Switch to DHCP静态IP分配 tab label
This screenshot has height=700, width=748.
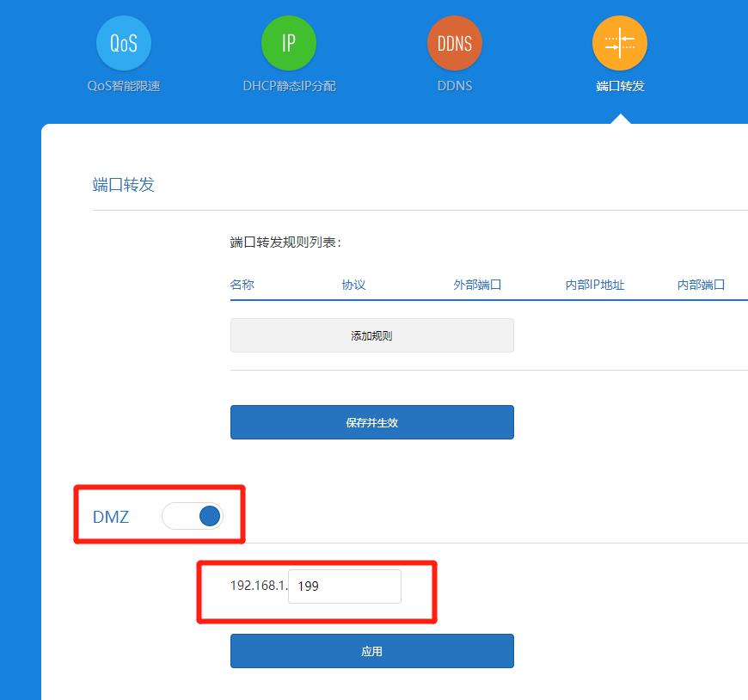pos(289,86)
